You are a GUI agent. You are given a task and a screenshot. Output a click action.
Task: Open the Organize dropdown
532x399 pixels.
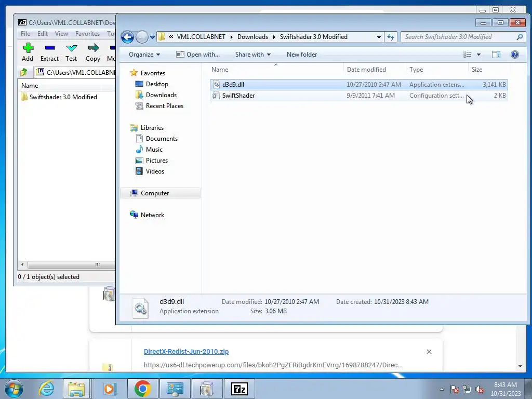click(144, 54)
